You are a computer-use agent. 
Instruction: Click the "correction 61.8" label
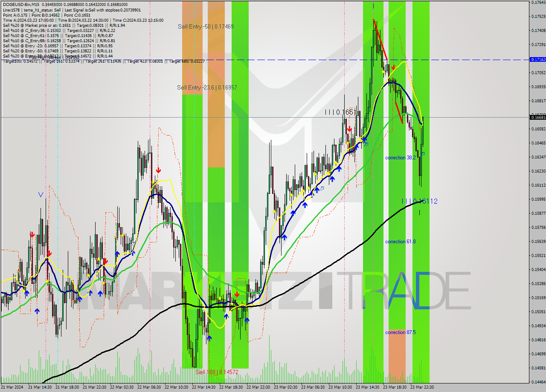pyautogui.click(x=401, y=242)
